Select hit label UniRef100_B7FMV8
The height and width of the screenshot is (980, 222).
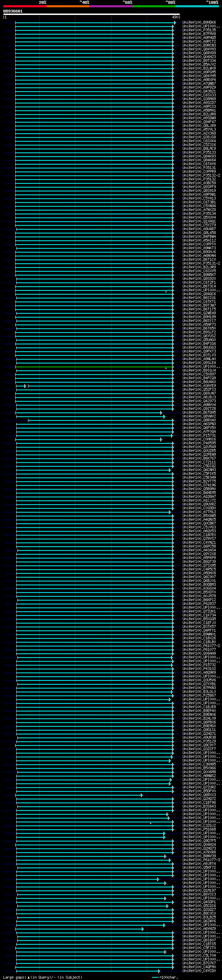[199, 34]
